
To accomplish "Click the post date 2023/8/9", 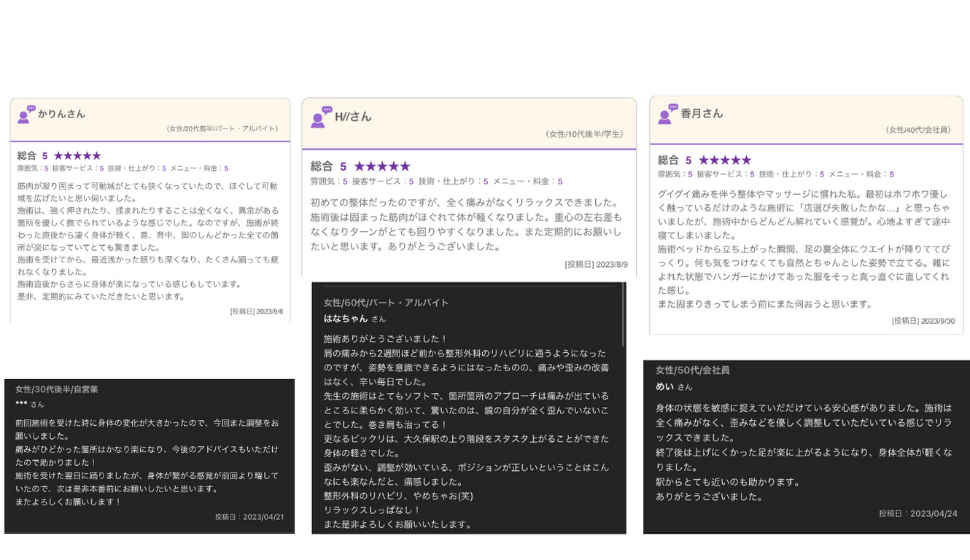I will pos(596,265).
